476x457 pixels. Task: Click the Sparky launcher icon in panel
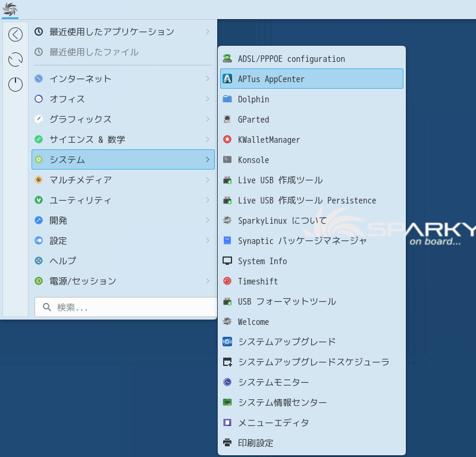(x=10, y=9)
